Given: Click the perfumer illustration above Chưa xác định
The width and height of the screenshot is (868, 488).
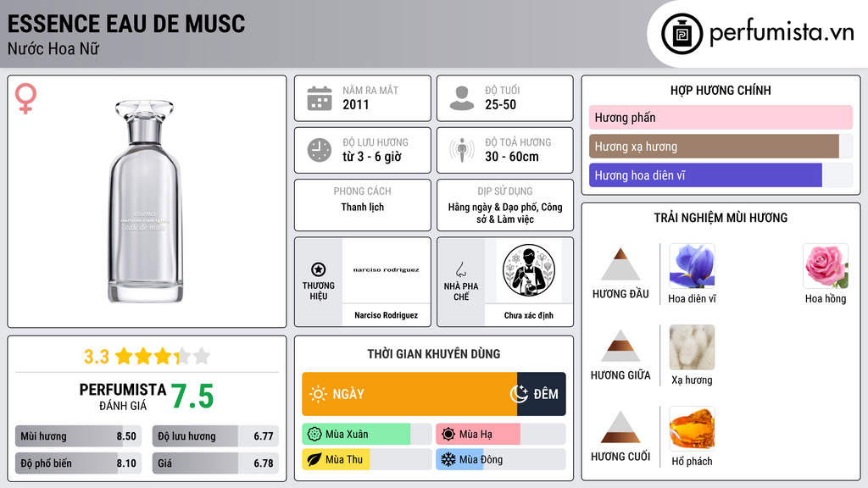Looking at the screenshot, I should pyautogui.click(x=529, y=270).
